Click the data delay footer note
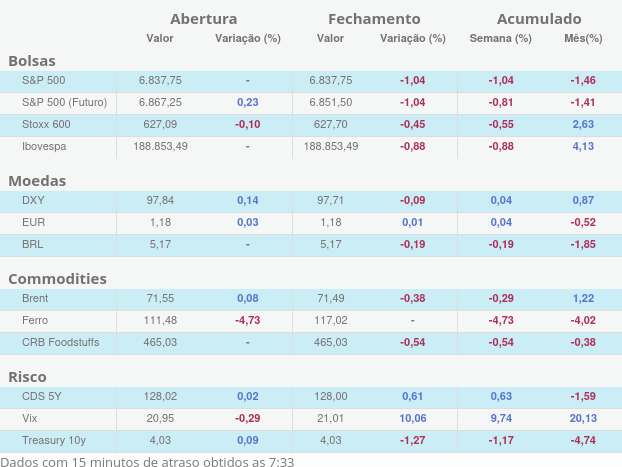 point(147,460)
